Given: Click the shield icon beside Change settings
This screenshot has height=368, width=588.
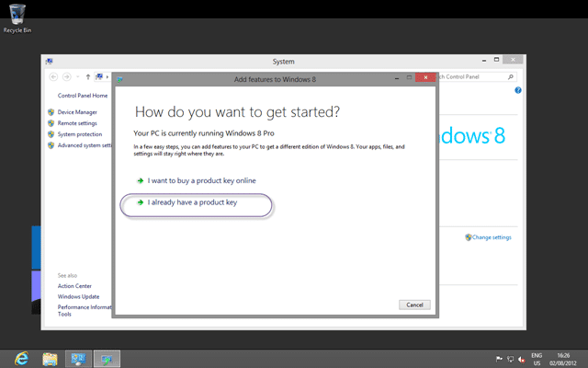Looking at the screenshot, I should point(468,237).
